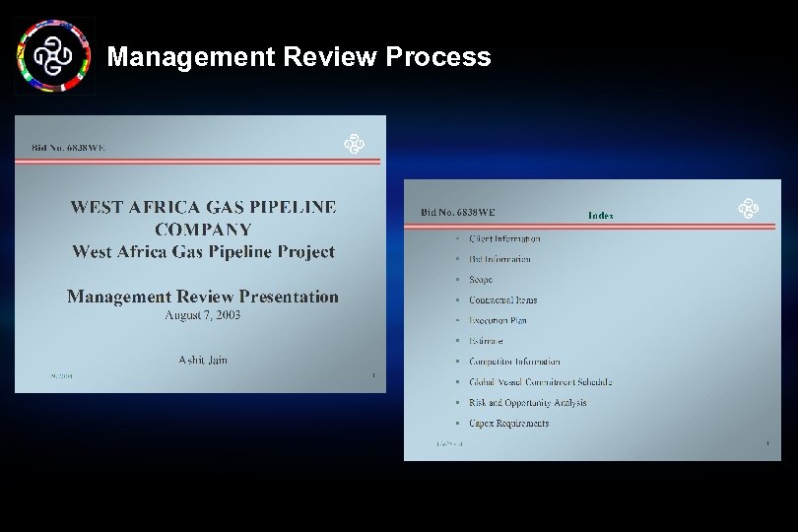Select 'Bid Information' index entry
The image size is (798, 532).
tap(499, 259)
